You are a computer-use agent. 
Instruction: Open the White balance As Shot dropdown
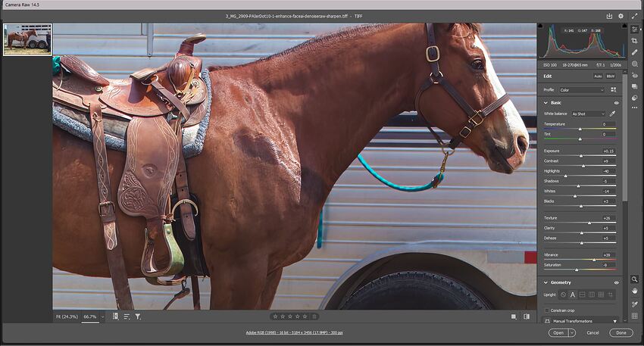[x=588, y=114]
